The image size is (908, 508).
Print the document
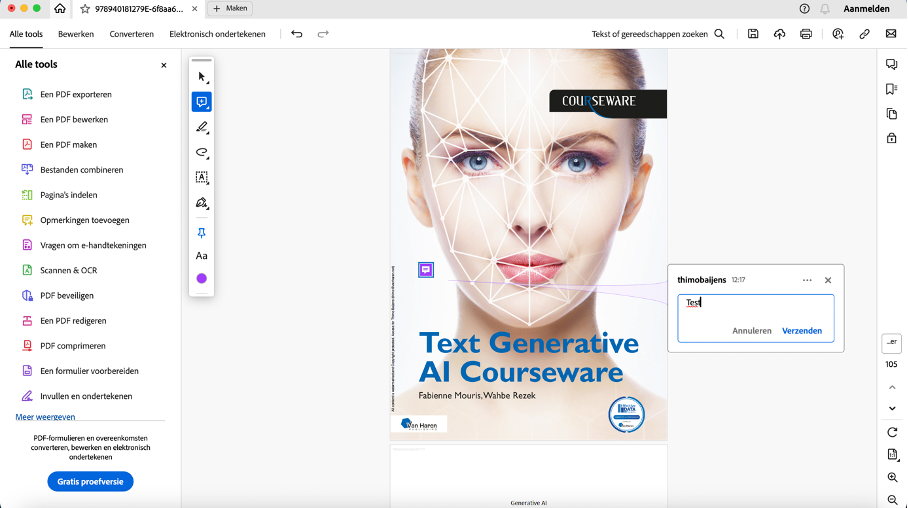pyautogui.click(x=806, y=34)
